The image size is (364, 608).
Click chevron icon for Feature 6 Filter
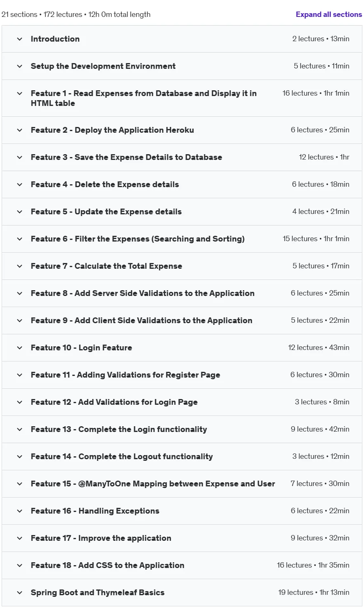(19, 239)
